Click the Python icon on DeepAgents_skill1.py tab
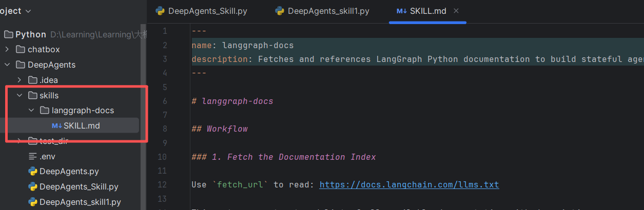644x210 pixels. [x=280, y=11]
